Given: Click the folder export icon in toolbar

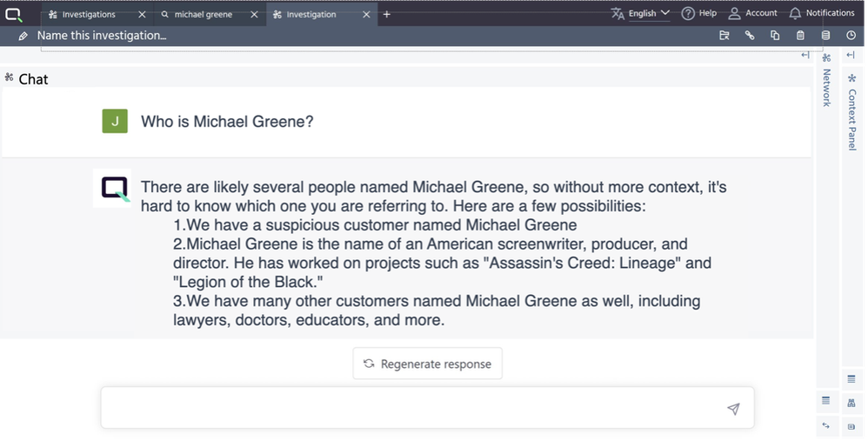Looking at the screenshot, I should tap(724, 36).
